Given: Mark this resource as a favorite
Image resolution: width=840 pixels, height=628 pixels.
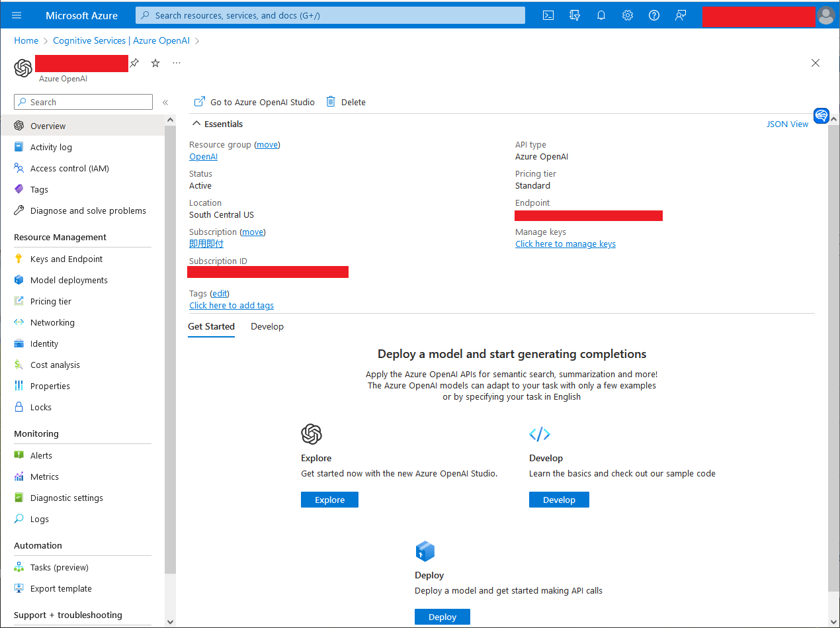Looking at the screenshot, I should [155, 63].
